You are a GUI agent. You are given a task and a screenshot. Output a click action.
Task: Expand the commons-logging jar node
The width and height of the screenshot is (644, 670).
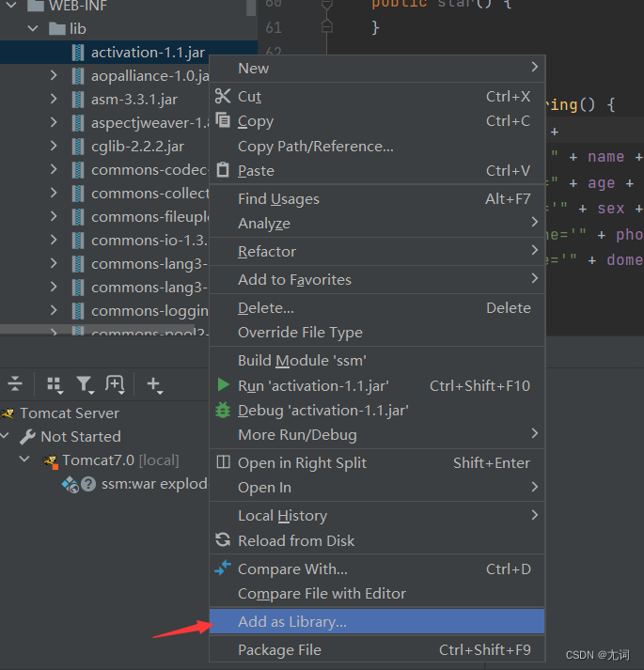coord(54,311)
